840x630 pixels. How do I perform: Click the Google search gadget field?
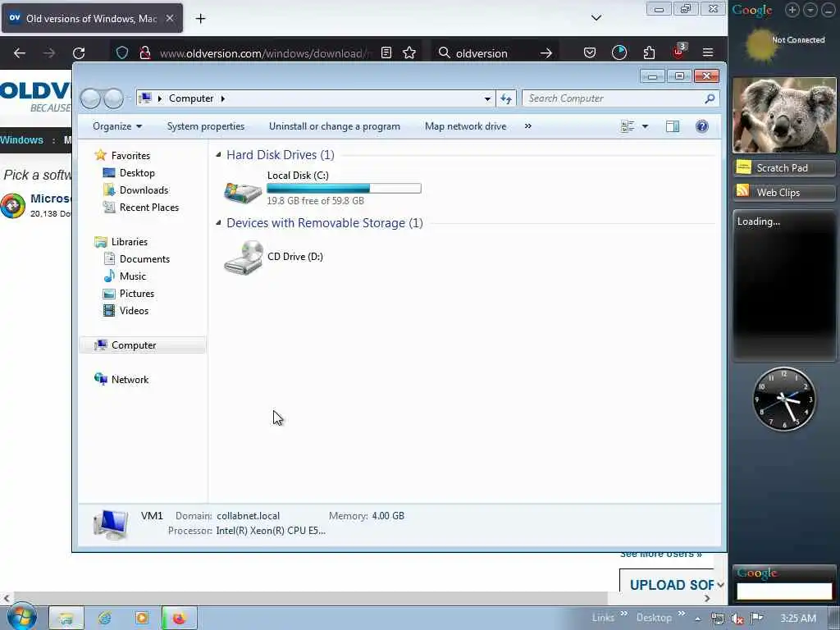(x=784, y=591)
